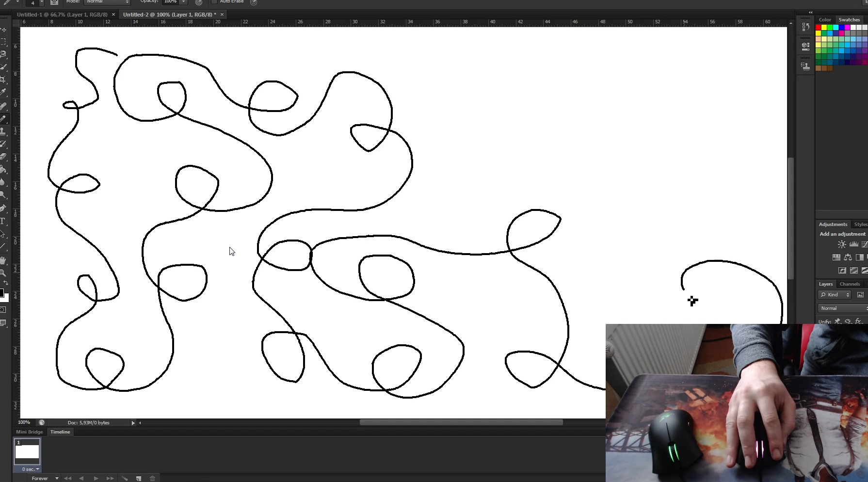Select the Move tool in the toolbox
Screen dimensions: 868x482
tap(3, 30)
